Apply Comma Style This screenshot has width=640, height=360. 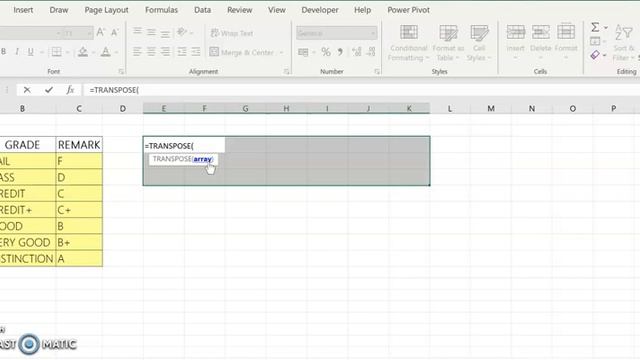pyautogui.click(x=340, y=52)
